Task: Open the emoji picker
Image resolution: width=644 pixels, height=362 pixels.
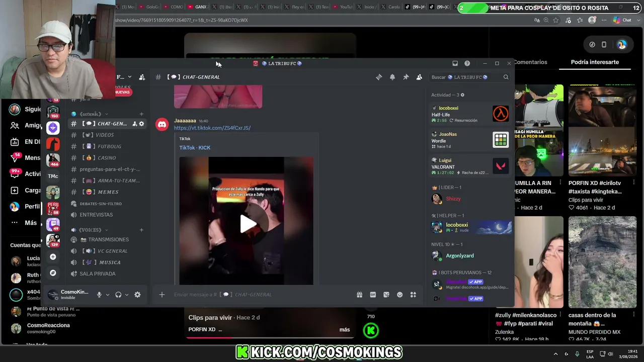Action: (x=400, y=295)
